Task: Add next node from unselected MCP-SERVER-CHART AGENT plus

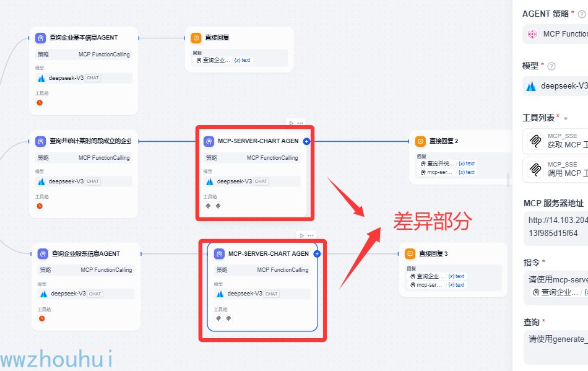Action: click(306, 141)
